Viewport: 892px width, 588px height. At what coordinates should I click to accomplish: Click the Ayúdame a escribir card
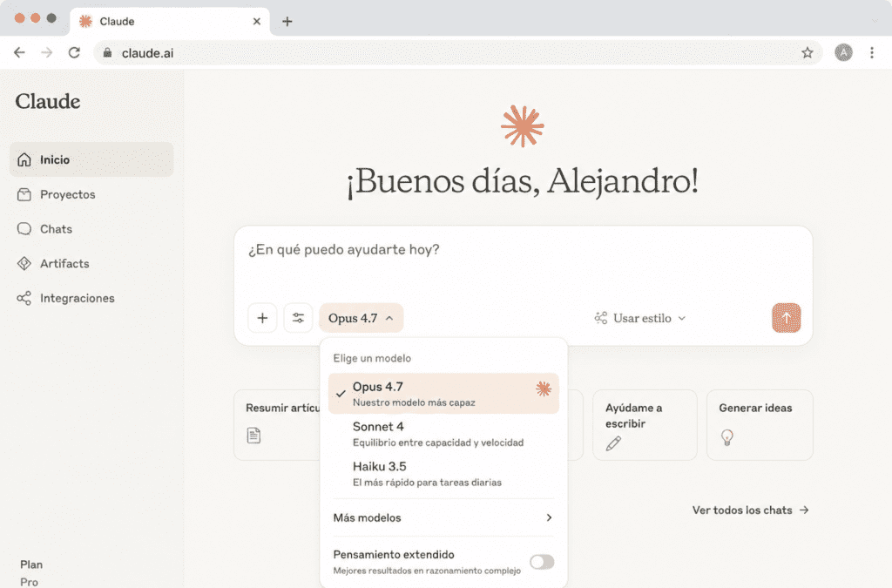(x=645, y=425)
